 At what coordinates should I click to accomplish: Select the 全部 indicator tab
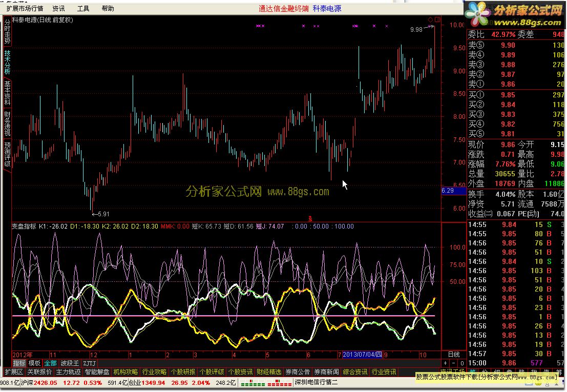click(x=50, y=363)
